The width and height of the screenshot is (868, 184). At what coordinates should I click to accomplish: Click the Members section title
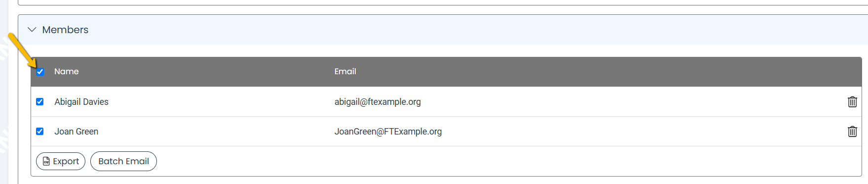(x=65, y=30)
